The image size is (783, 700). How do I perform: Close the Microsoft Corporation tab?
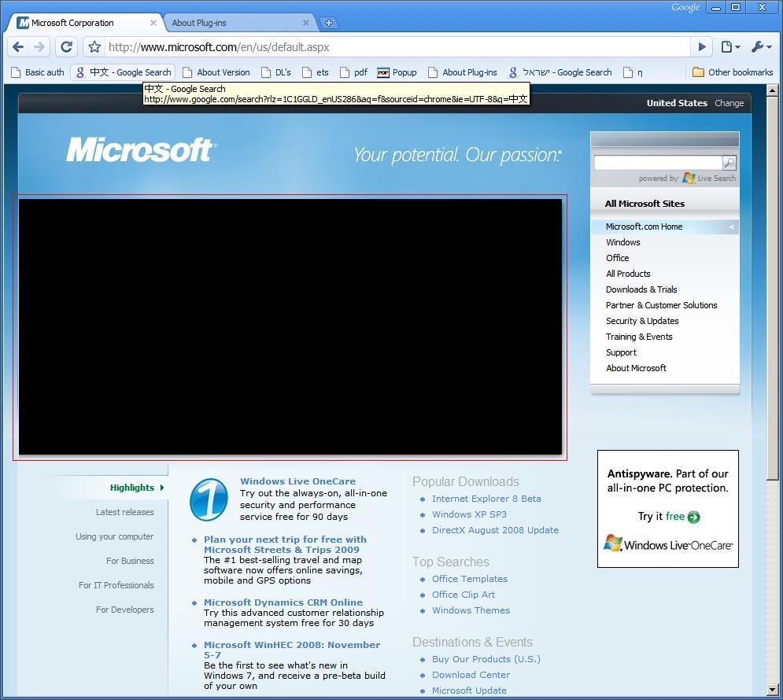(x=153, y=23)
